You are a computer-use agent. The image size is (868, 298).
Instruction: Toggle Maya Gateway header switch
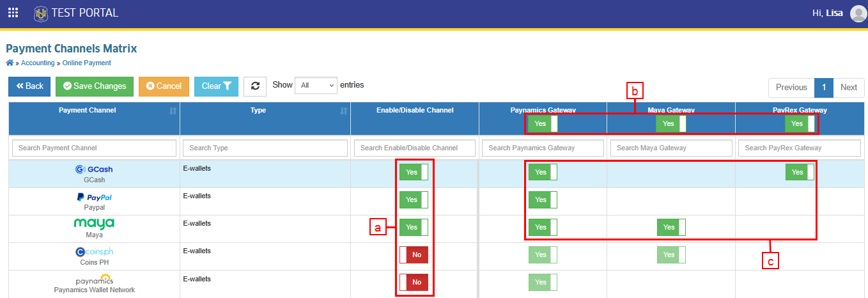(671, 123)
